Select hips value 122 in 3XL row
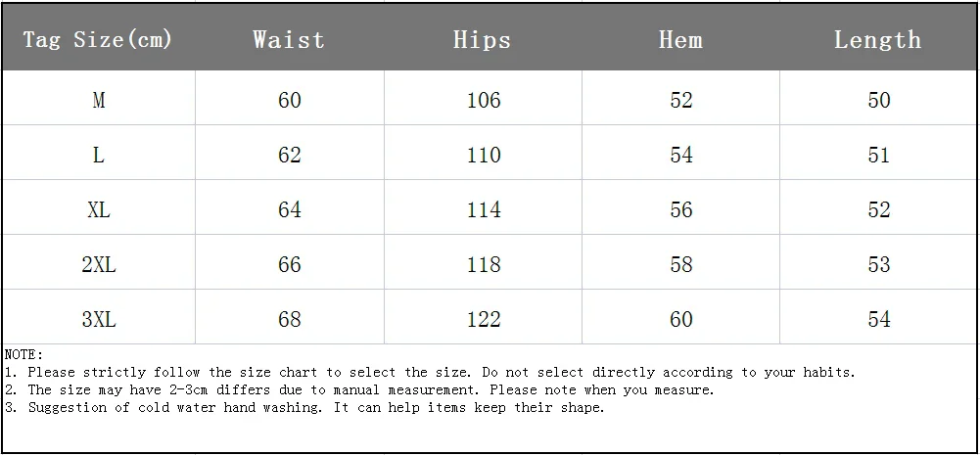980x455 pixels. coord(484,319)
